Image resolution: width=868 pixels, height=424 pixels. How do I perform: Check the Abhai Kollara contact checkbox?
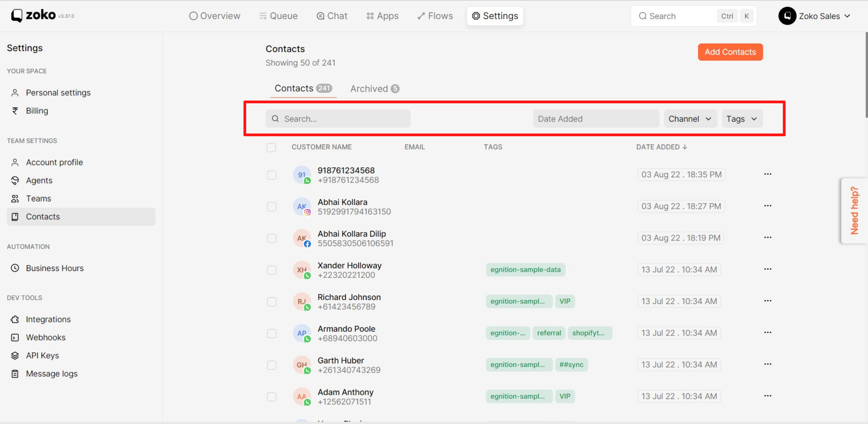pos(272,207)
